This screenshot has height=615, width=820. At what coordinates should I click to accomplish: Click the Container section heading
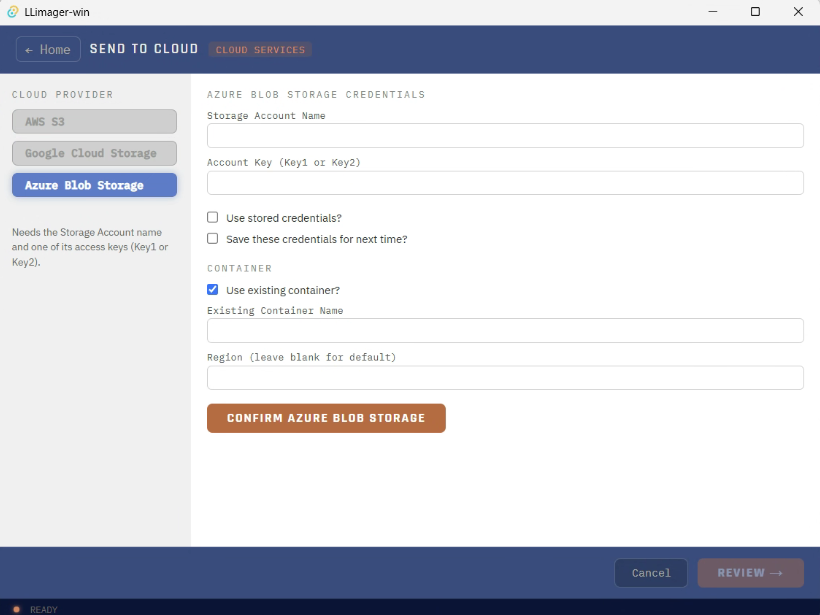click(240, 268)
